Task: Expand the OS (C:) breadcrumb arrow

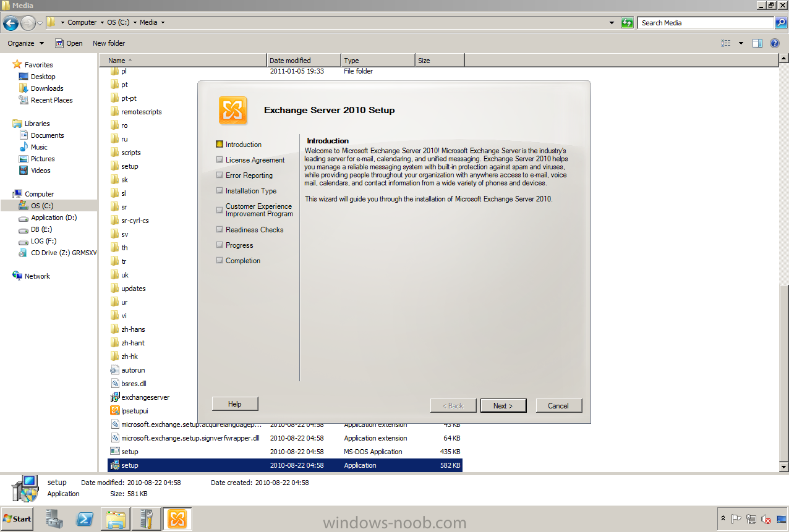Action: 134,23
